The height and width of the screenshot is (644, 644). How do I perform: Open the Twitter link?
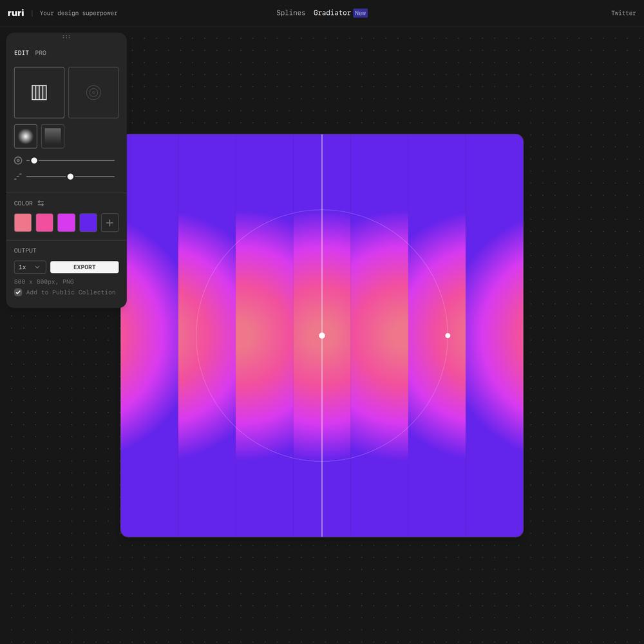pyautogui.click(x=623, y=13)
